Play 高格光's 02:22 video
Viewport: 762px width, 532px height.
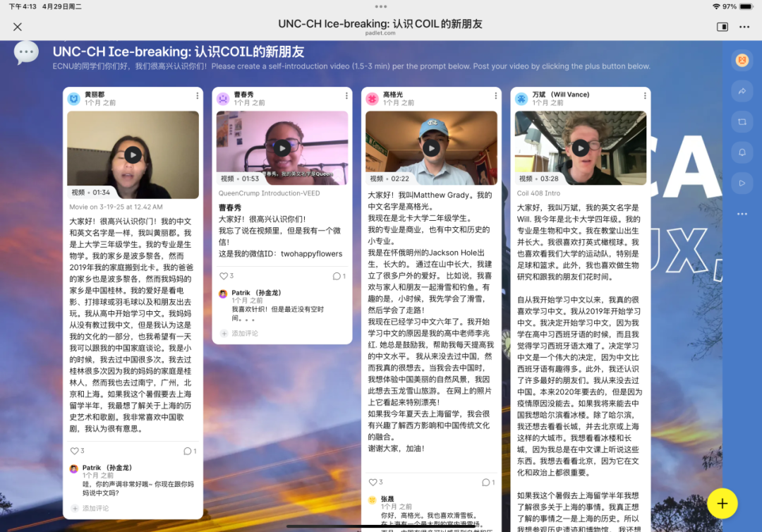point(431,147)
